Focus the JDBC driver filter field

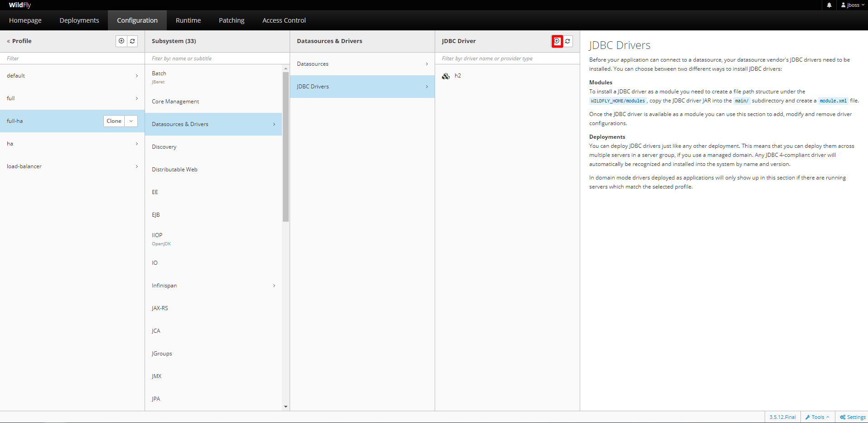[507, 58]
